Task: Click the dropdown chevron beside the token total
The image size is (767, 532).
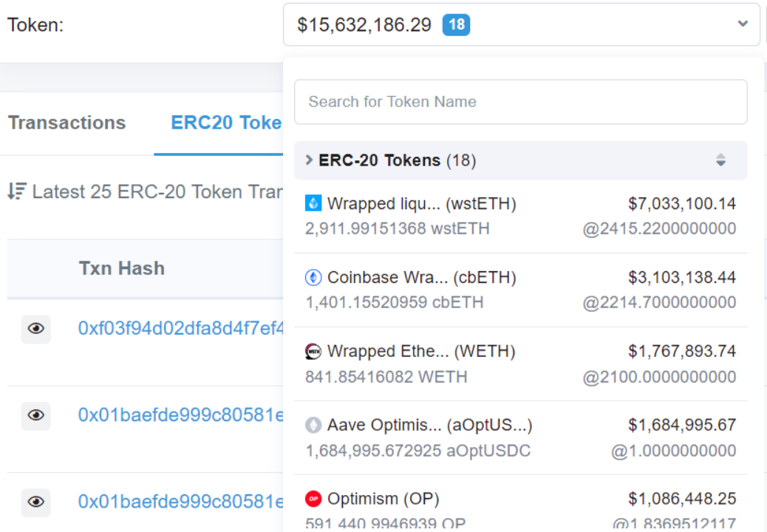Action: (x=743, y=24)
